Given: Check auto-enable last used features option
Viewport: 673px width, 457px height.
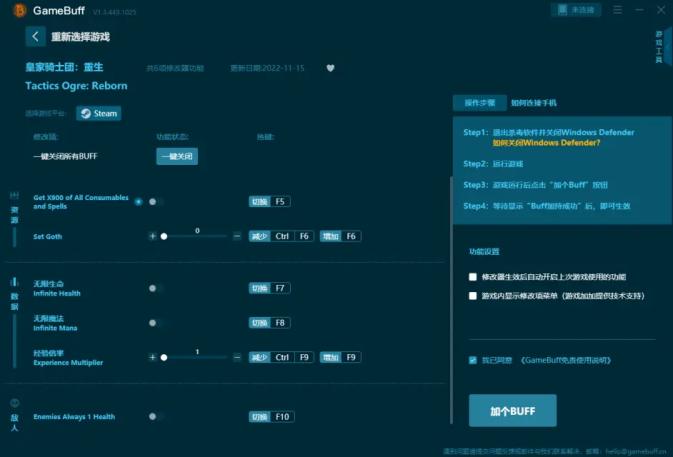Looking at the screenshot, I should coord(473,276).
